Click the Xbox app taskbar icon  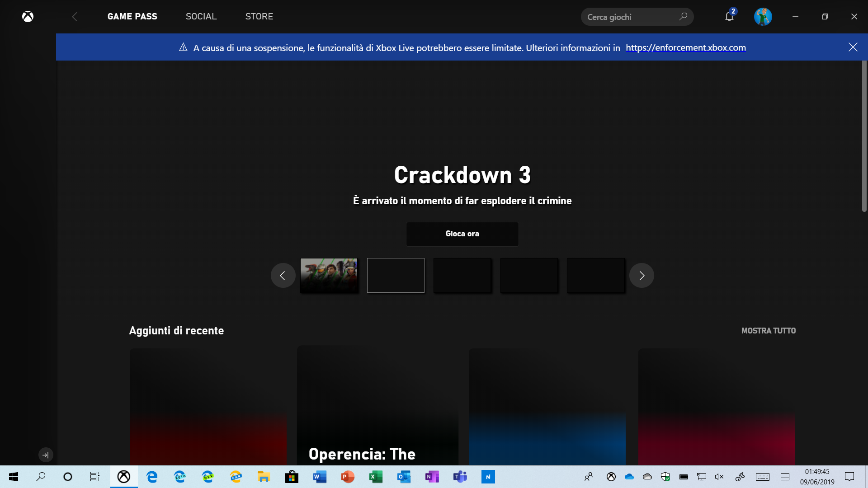pos(124,477)
